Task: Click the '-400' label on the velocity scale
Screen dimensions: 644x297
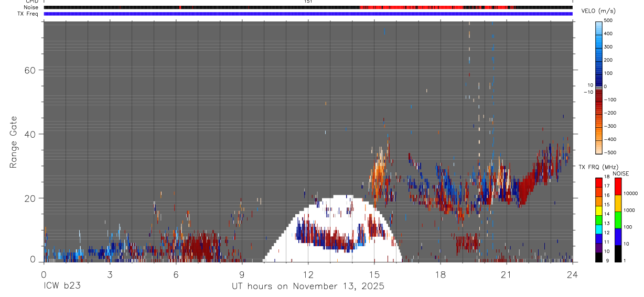Action: pos(610,139)
